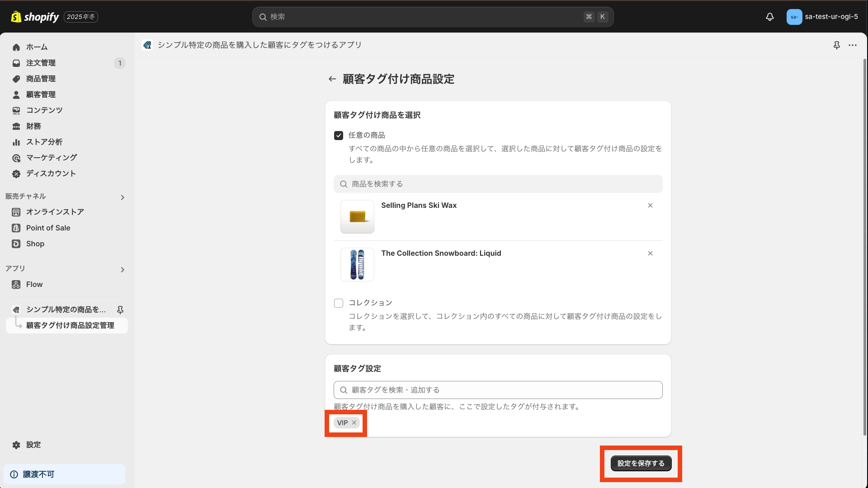Click the マーケティング icon
The image size is (868, 488).
click(x=16, y=158)
